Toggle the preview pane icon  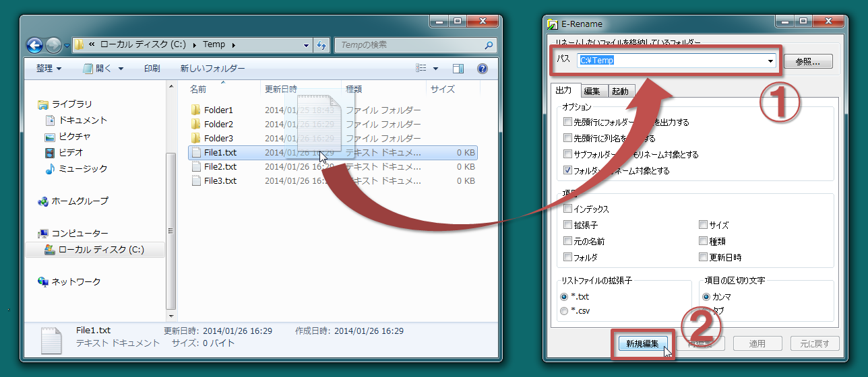(458, 69)
